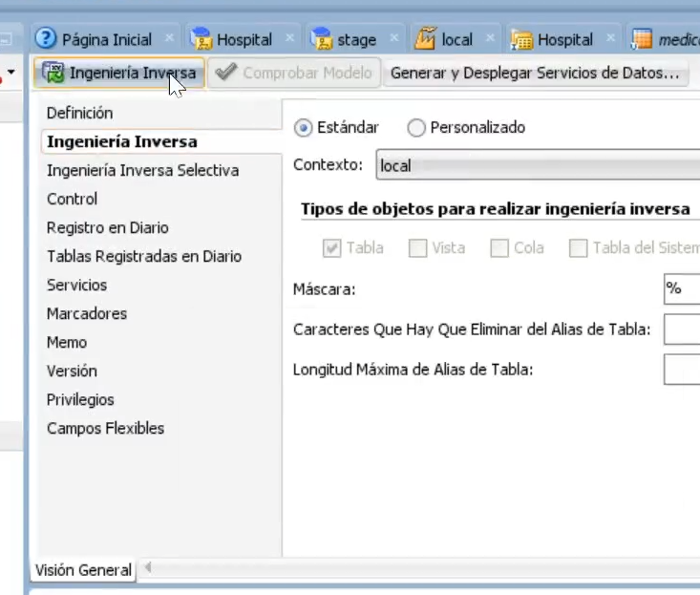This screenshot has height=595, width=700.
Task: Click the Máscara input field
Action: 682,289
